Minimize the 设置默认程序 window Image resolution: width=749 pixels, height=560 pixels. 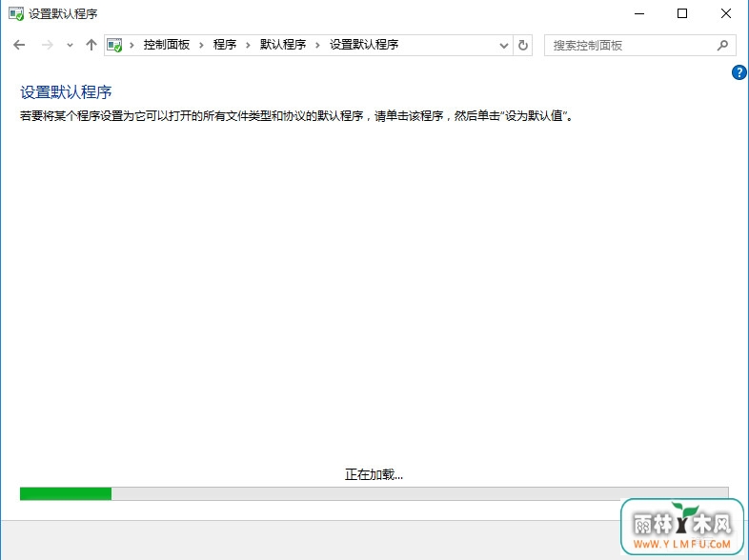pos(639,13)
